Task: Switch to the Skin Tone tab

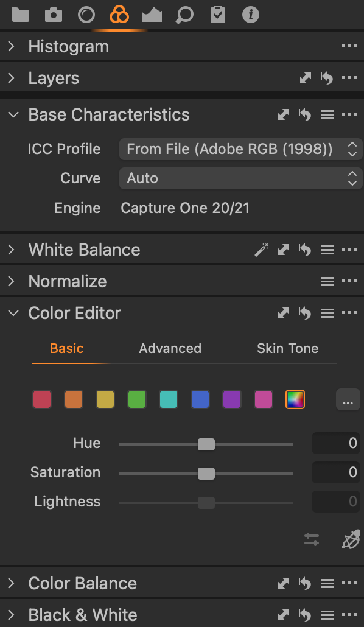Action: (x=287, y=348)
